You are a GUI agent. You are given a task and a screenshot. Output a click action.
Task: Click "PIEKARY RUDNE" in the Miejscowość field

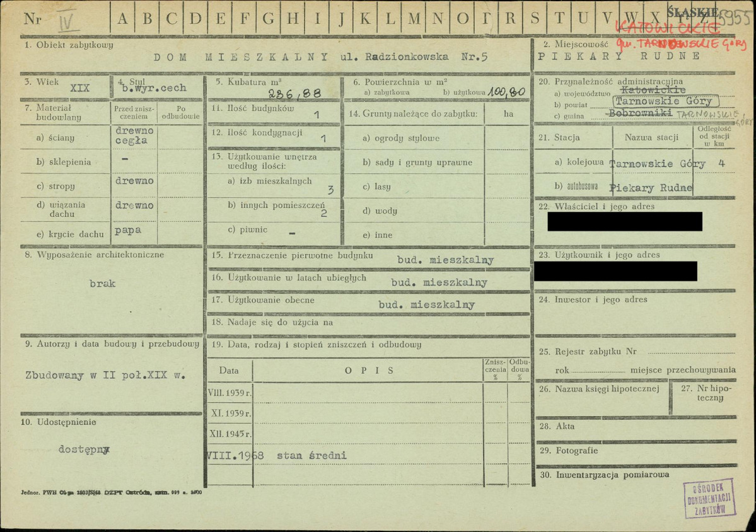click(x=619, y=56)
